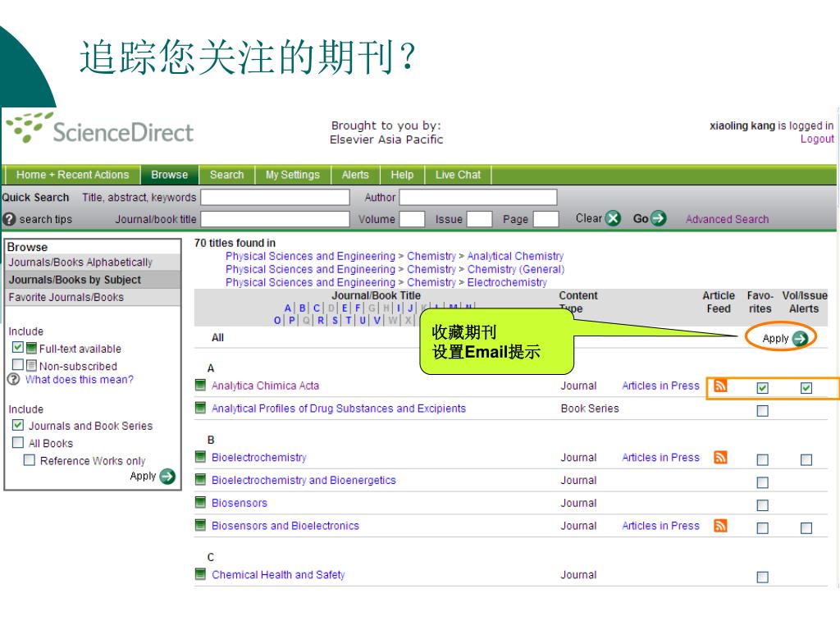
Task: Uncheck Vol/Issue Alerts for Analytica Chimica Acta
Action: (x=806, y=388)
